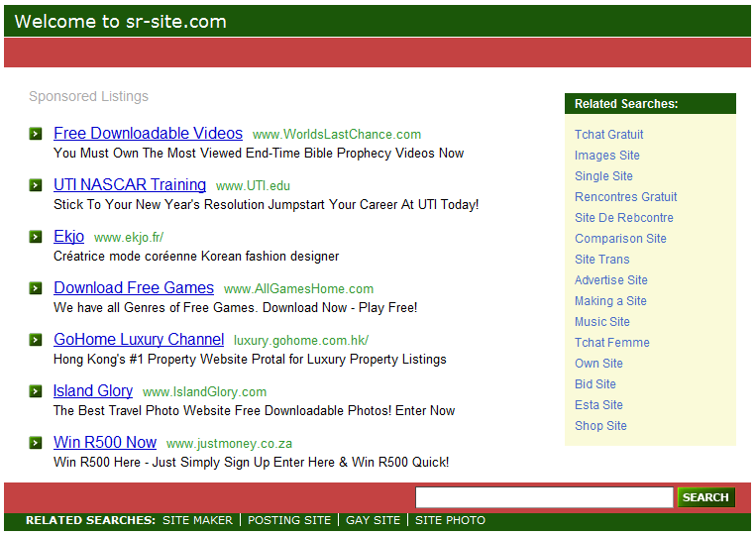This screenshot has height=535, width=756.
Task: Click the www.ekjo.fr/ URL
Action: [129, 238]
